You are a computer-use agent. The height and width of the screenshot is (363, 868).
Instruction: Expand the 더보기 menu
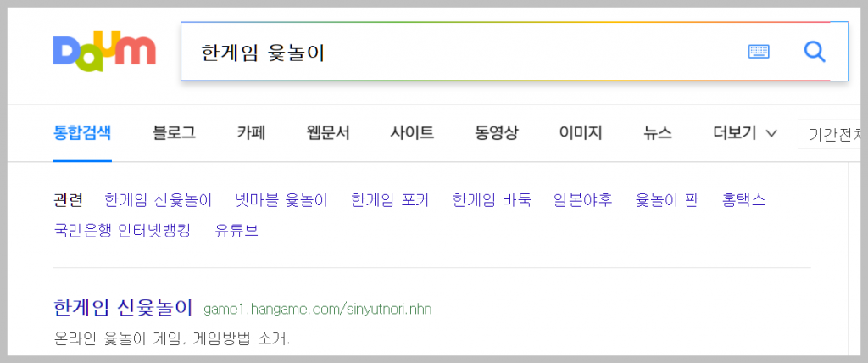745,133
